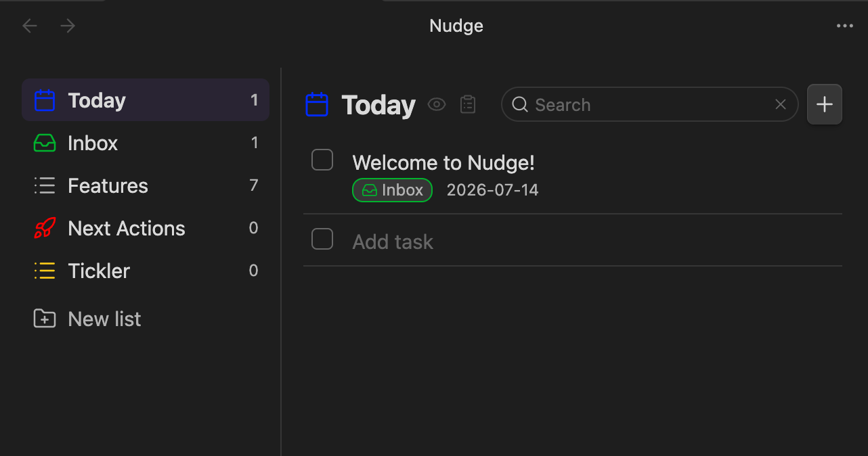This screenshot has width=868, height=456.
Task: Open the Today list in sidebar
Action: (146, 100)
